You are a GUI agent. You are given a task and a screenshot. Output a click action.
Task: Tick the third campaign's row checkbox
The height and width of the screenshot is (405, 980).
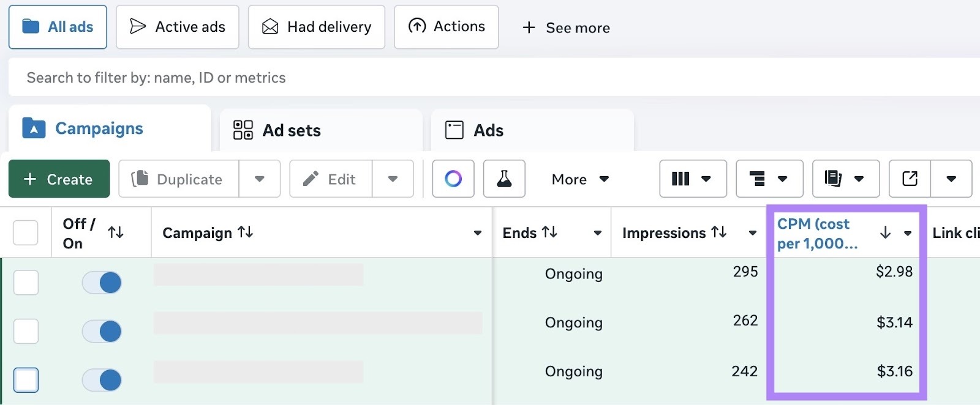point(26,379)
